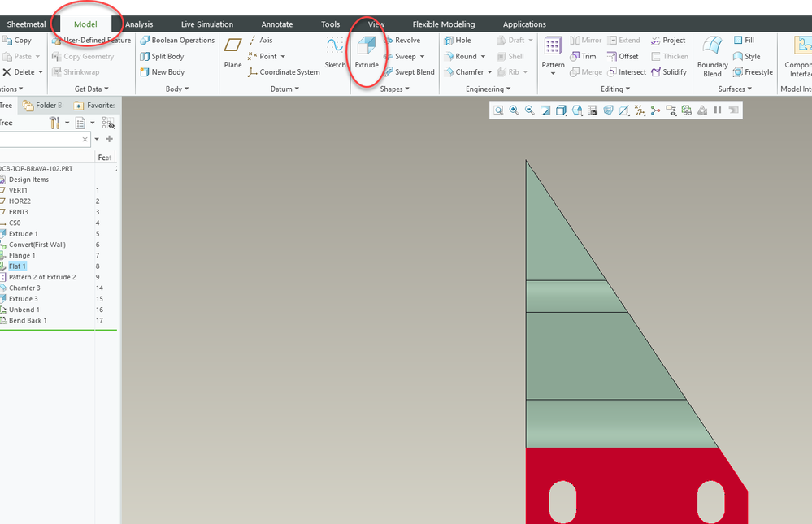
Task: Open the Saved Orientations view icon
Action: pos(577,110)
